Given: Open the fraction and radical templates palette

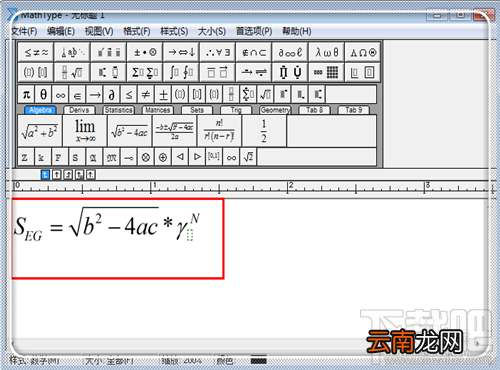Looking at the screenshot, I should tap(72, 72).
